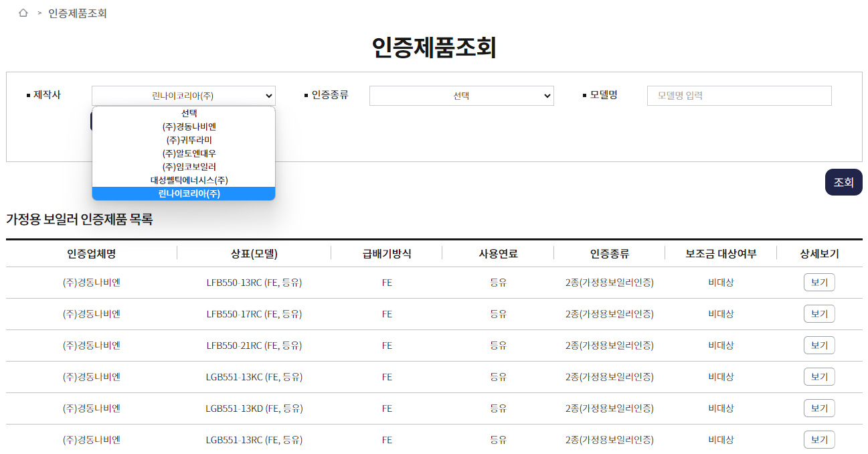Open the 인증종류 dropdown
This screenshot has height=454, width=868.
[x=461, y=95]
